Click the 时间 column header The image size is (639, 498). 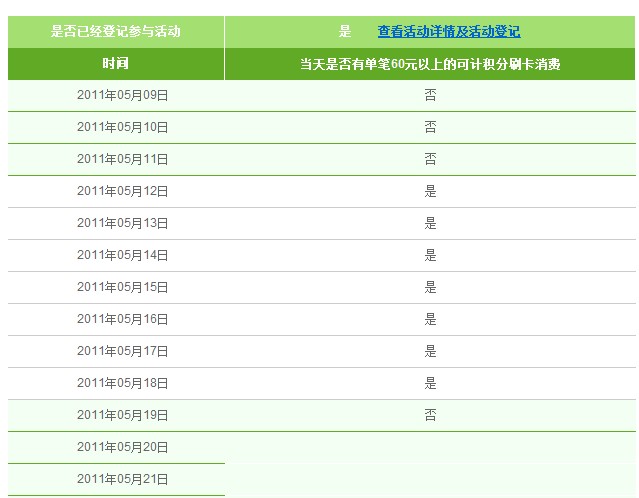click(116, 64)
